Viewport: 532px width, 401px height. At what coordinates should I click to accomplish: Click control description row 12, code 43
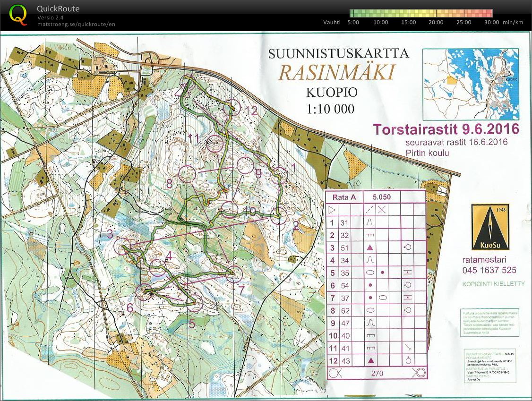point(344,360)
